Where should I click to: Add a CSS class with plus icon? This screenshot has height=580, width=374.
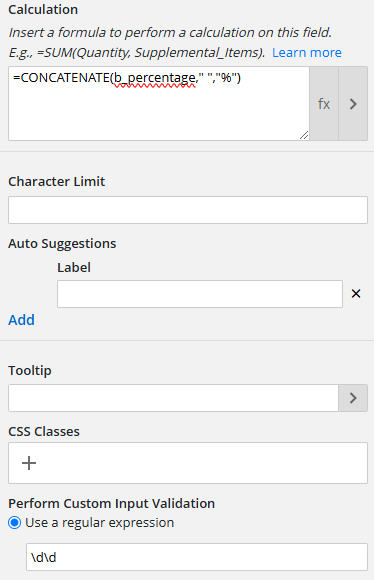coord(29,463)
